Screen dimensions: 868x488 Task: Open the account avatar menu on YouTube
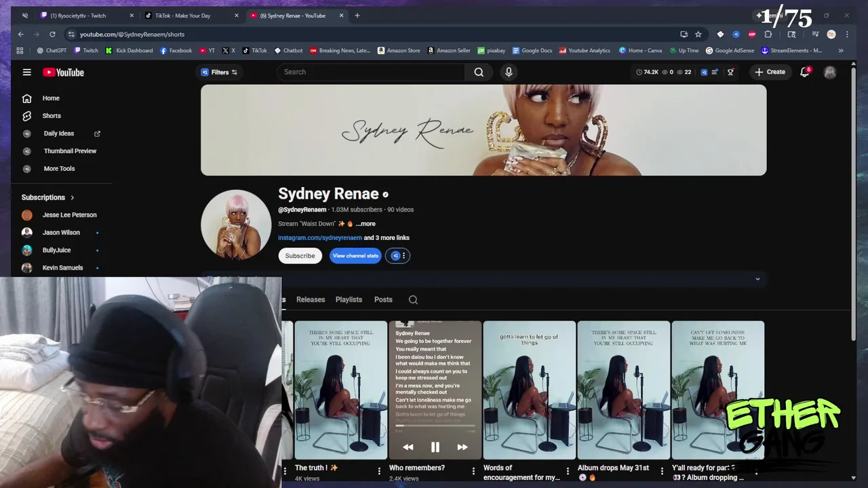tap(829, 72)
